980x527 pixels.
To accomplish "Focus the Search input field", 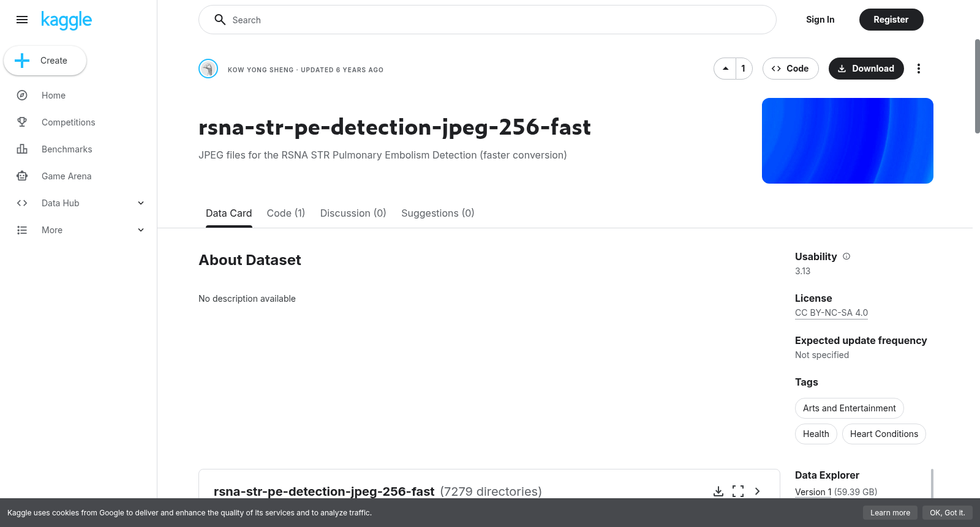I will [x=488, y=20].
